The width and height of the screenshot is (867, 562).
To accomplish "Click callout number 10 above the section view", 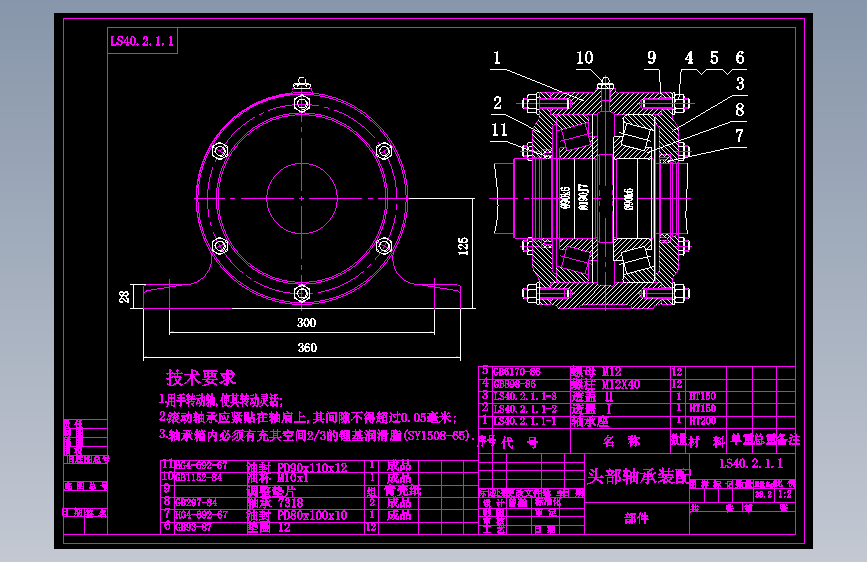I will 584,58.
